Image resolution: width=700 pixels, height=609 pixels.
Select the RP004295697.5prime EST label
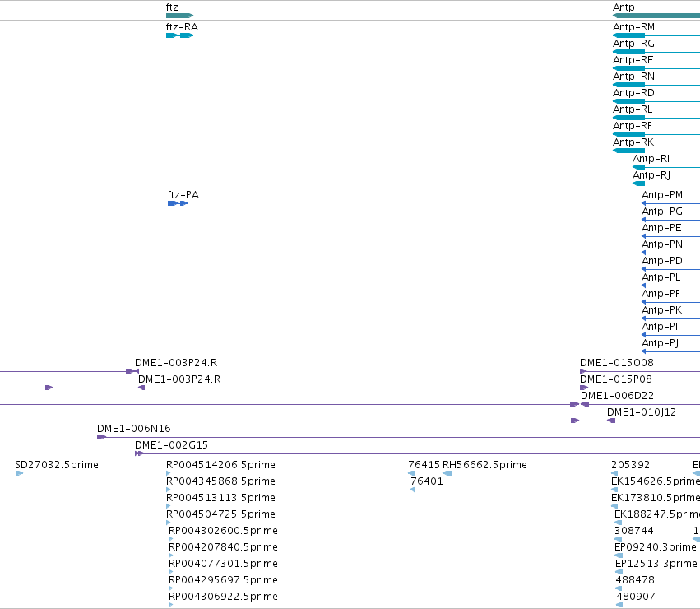tap(223, 580)
